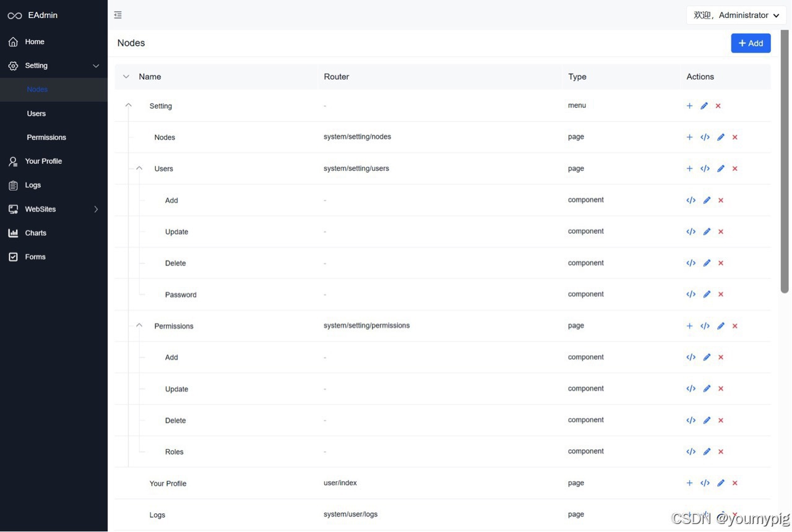The width and height of the screenshot is (792, 532).
Task: Click the EAdmin infinity logo
Action: [x=15, y=15]
